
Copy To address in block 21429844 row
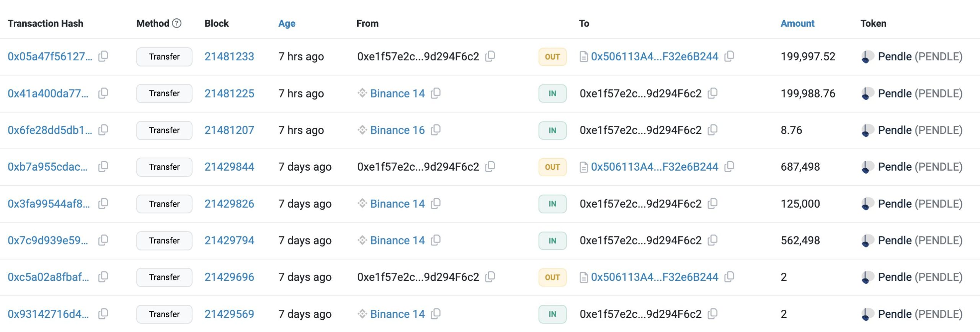tap(729, 167)
